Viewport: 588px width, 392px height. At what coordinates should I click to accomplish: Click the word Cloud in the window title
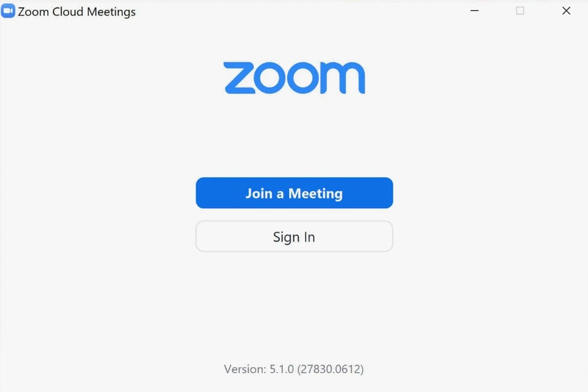click(68, 12)
